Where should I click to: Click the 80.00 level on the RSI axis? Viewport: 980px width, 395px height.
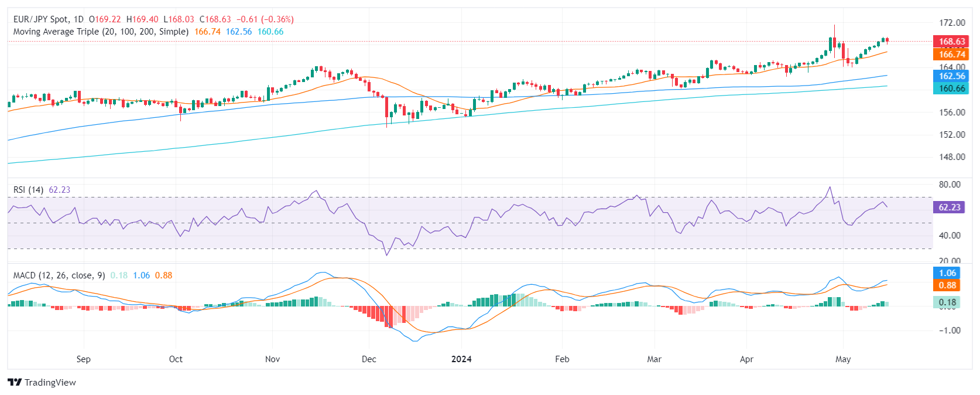950,185
